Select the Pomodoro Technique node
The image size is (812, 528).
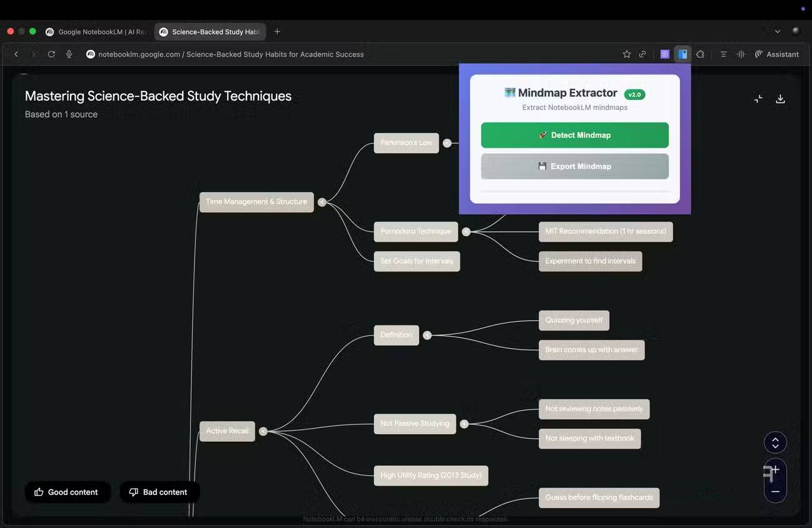415,231
